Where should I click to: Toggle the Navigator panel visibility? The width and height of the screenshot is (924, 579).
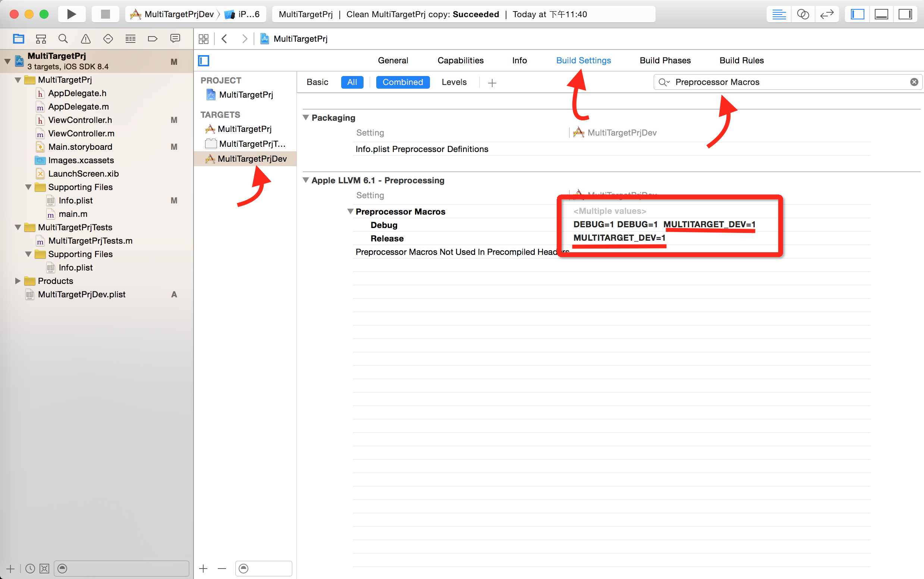(857, 14)
